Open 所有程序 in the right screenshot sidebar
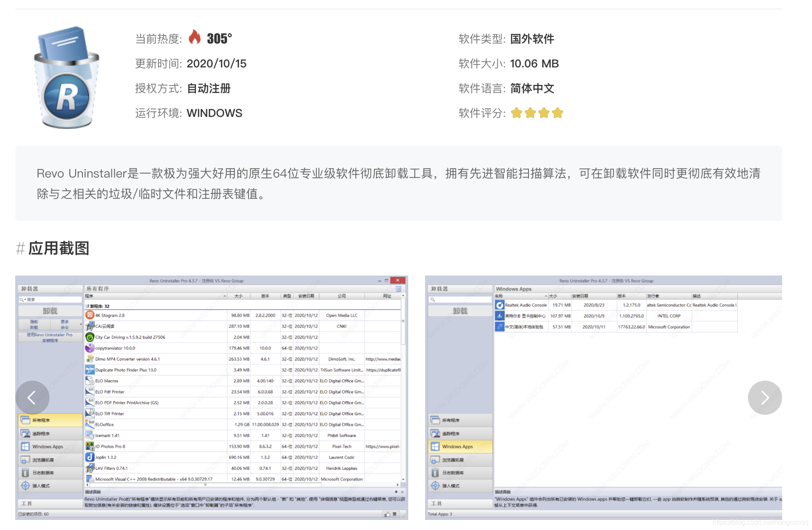 pos(460,420)
